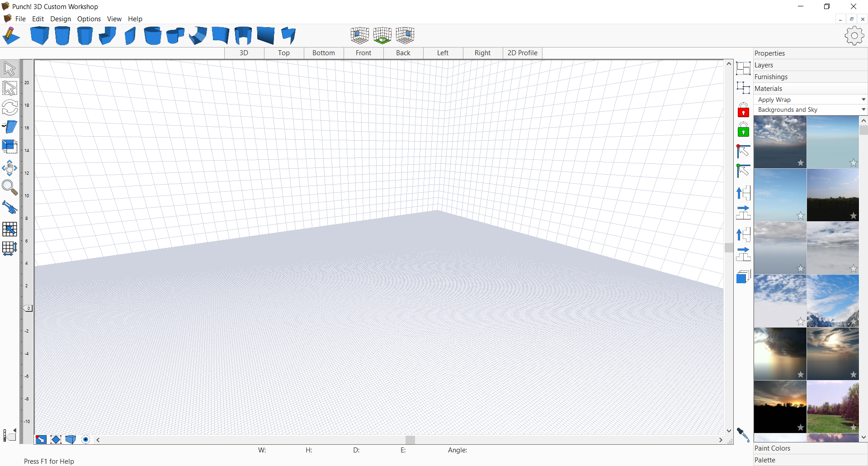Select the green meadow background thumbnail
The width and height of the screenshot is (868, 466).
click(833, 407)
